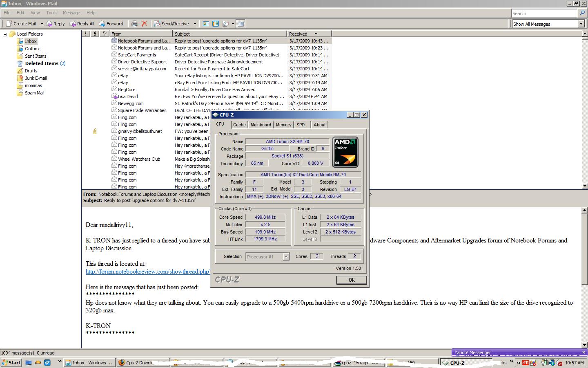Open the File menu
This screenshot has height=368, width=588.
tap(7, 13)
